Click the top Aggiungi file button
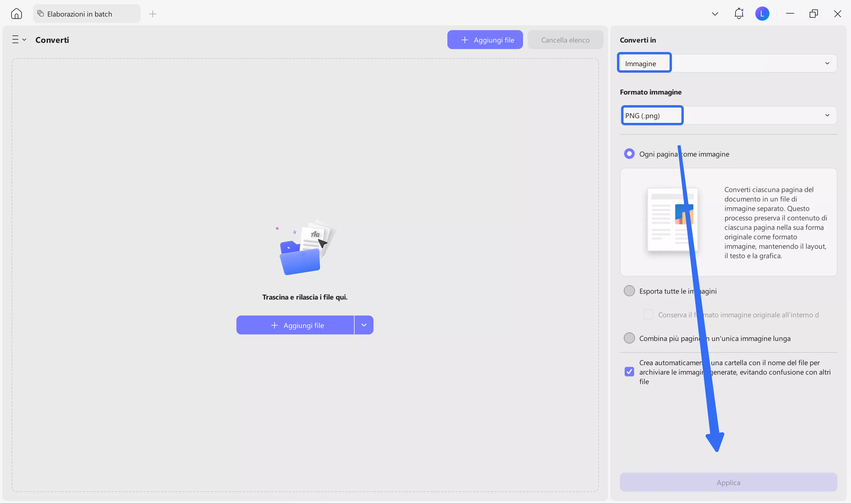 pyautogui.click(x=485, y=40)
